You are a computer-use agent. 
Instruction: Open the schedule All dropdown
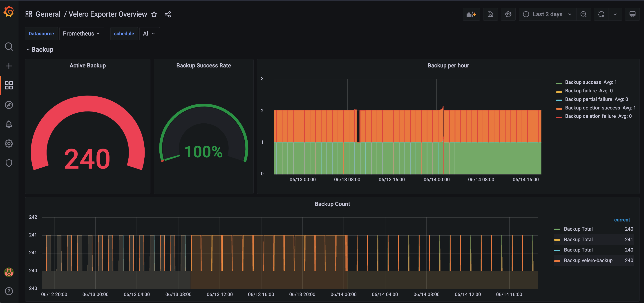pyautogui.click(x=149, y=33)
